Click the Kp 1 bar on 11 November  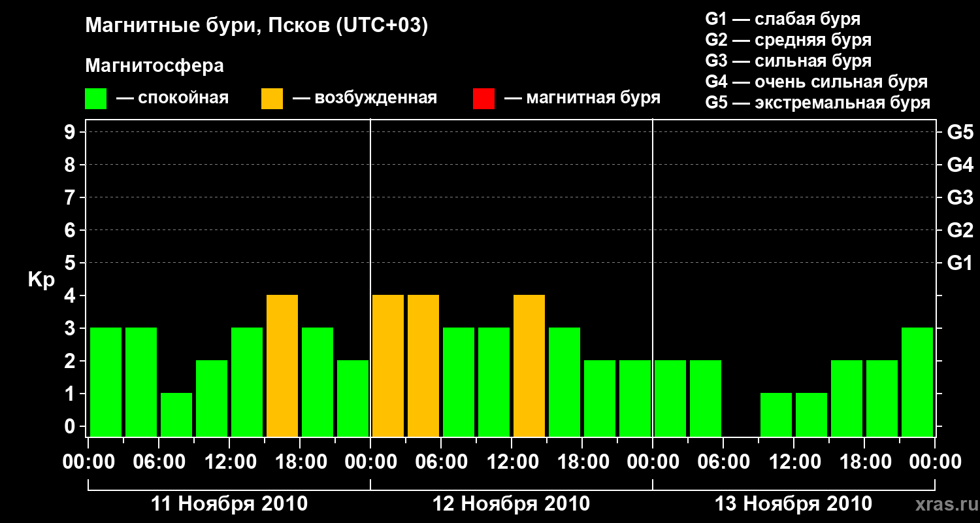click(x=176, y=414)
